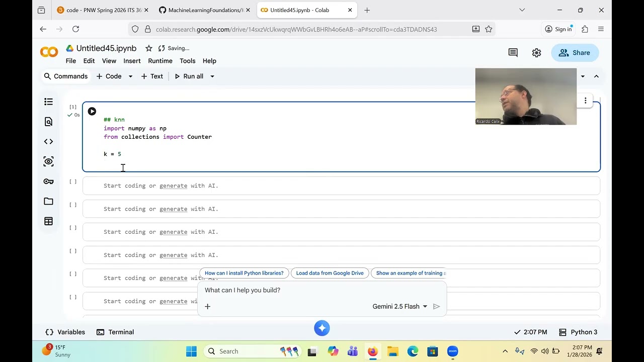Add attachment with plus icon in Gemini prompt
644x362 pixels.
[x=207, y=306]
